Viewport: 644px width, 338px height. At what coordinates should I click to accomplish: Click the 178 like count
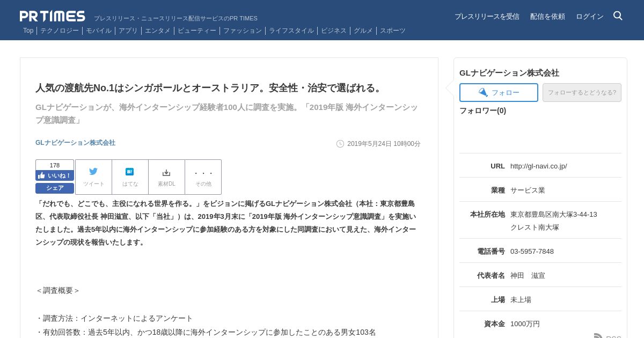55,165
